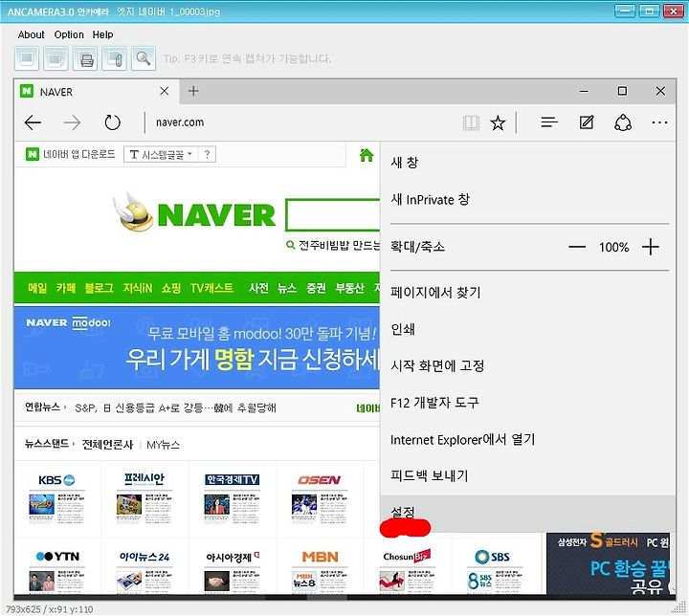The image size is (689, 616).
Task: Click the Naver search input box
Action: (x=333, y=215)
